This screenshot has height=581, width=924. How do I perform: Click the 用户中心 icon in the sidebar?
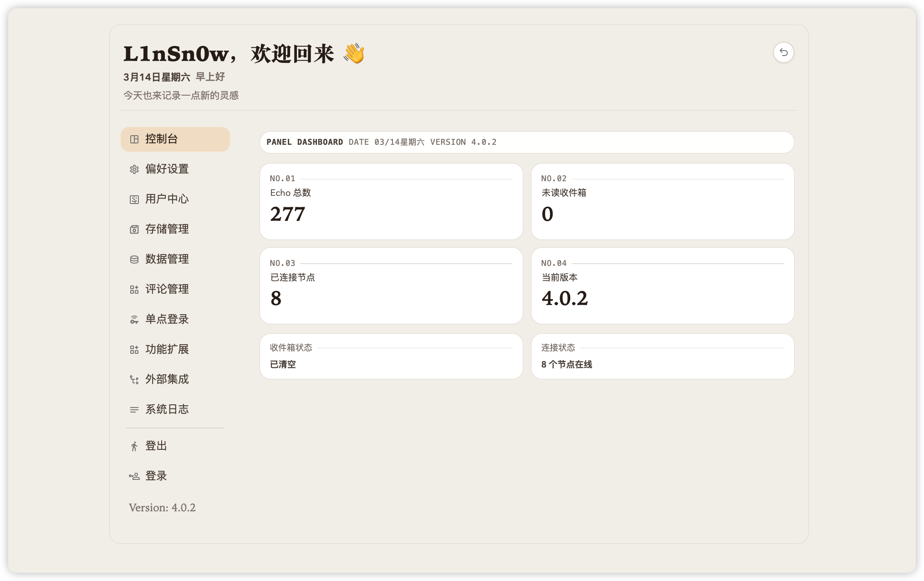click(x=134, y=199)
